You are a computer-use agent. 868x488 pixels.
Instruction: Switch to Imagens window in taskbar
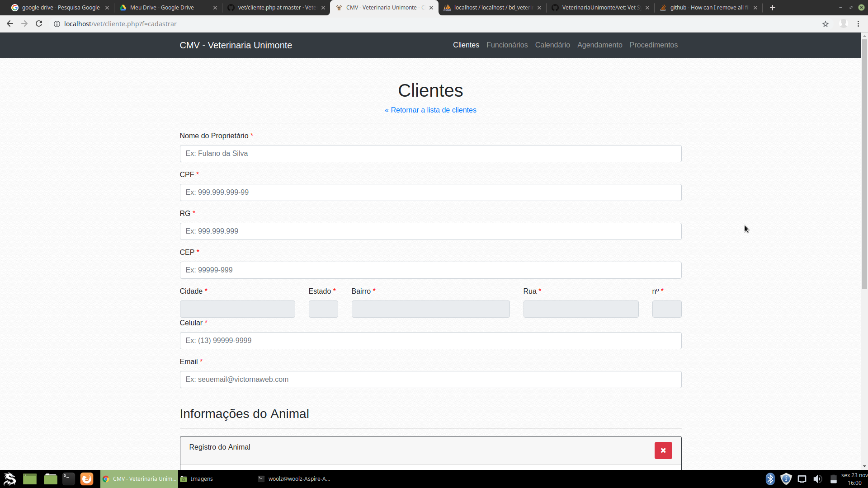point(217,479)
